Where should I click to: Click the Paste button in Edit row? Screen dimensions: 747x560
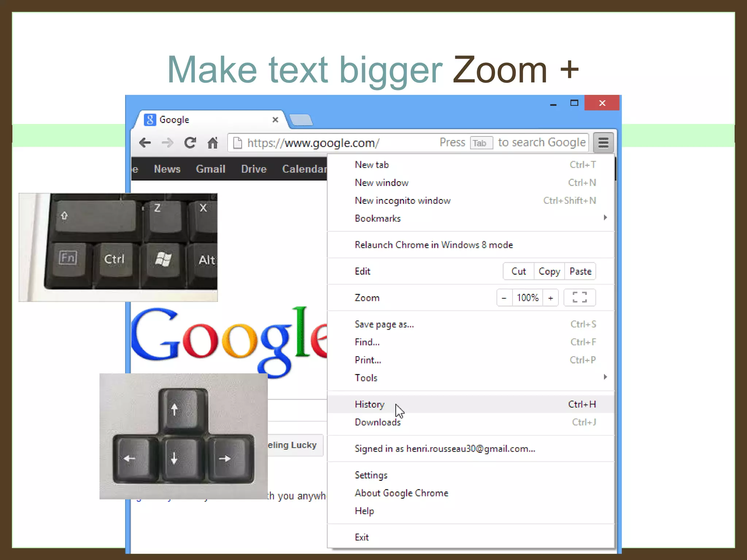click(x=580, y=271)
